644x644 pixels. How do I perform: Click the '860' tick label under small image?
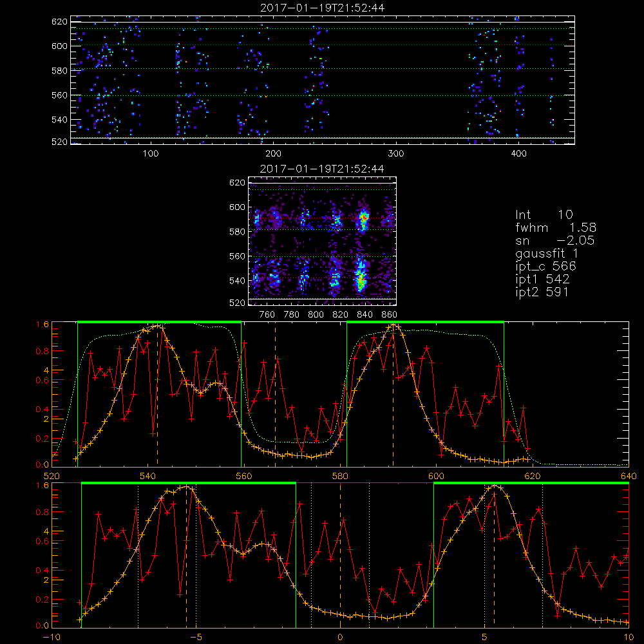390,315
